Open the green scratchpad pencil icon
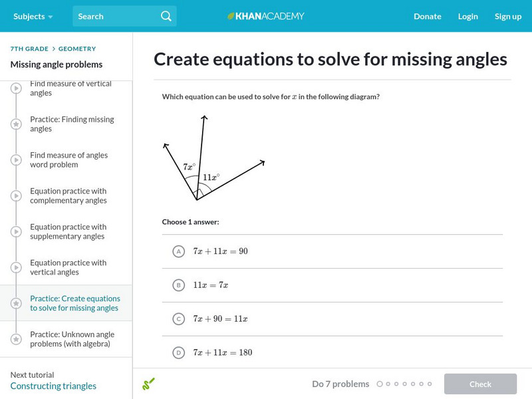The height and width of the screenshot is (399, 532). coord(148,384)
